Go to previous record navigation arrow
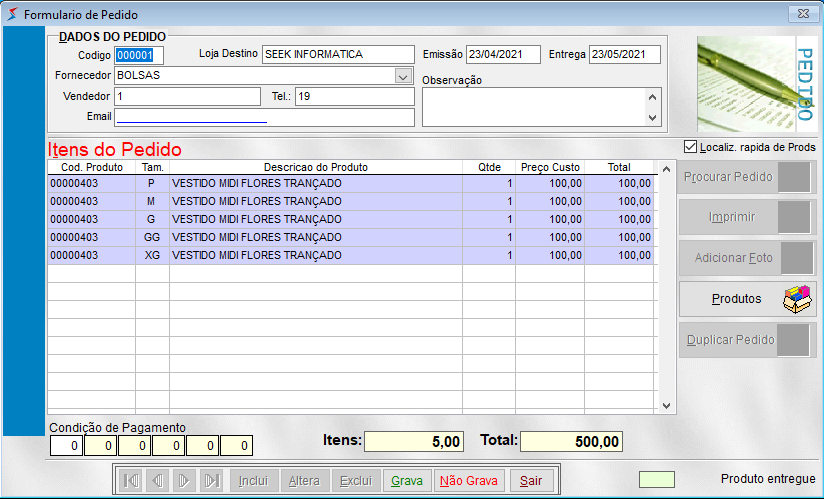Viewport: 824px width, 499px height. click(x=157, y=481)
